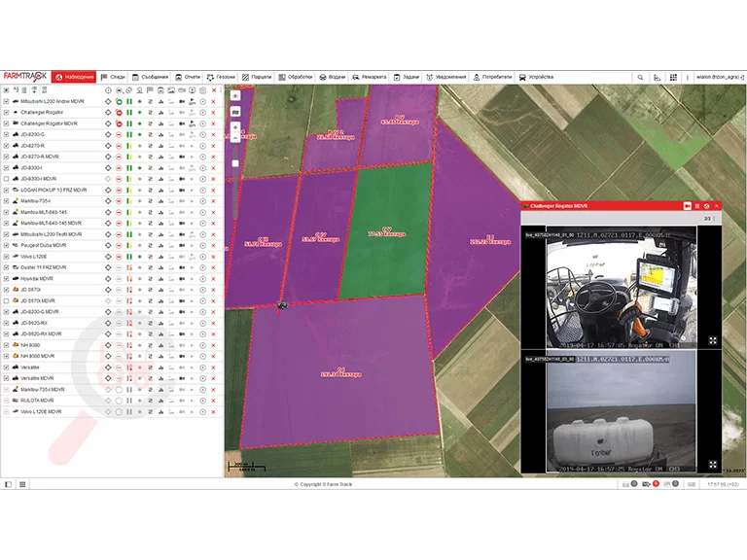747x560 pixels.
Task: Remove Volvo L120E MDVR with red X
Action: click(213, 412)
